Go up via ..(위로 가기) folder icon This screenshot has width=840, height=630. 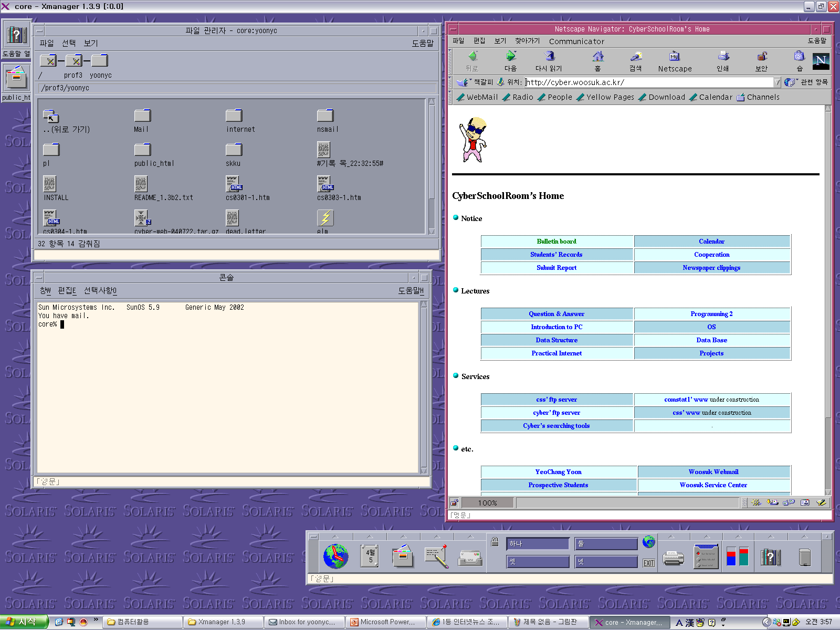tap(51, 116)
